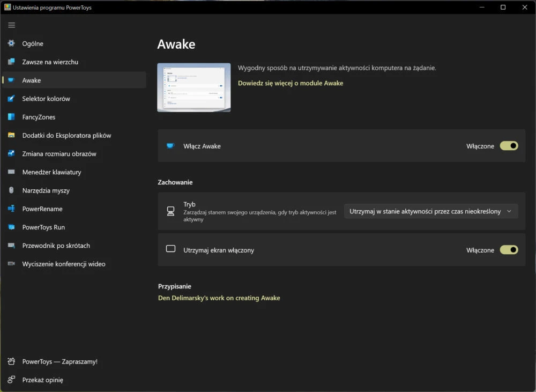The width and height of the screenshot is (536, 392).
Task: Select Selektor kolorów in sidebar
Action: pos(74,99)
